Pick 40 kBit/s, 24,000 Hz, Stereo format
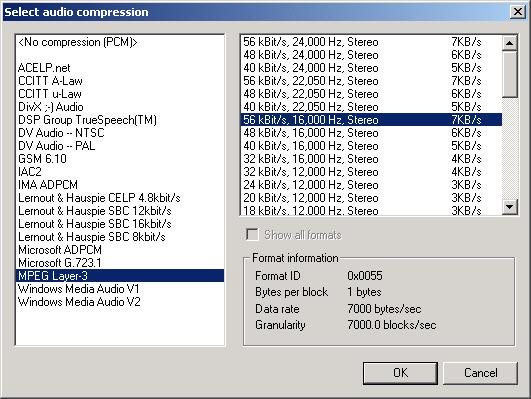This screenshot has width=531, height=399. coord(371,68)
